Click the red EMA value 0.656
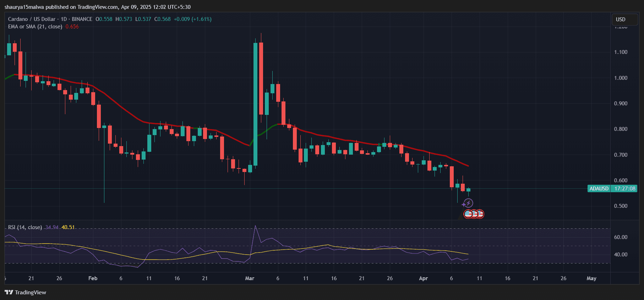 (72, 27)
